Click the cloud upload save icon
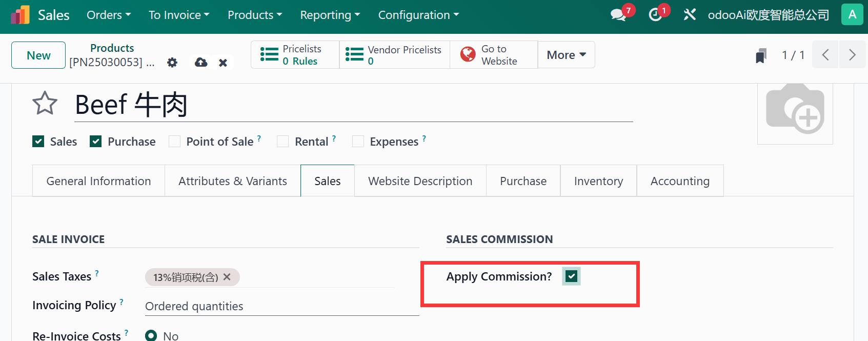Image resolution: width=868 pixels, height=341 pixels. coord(201,63)
